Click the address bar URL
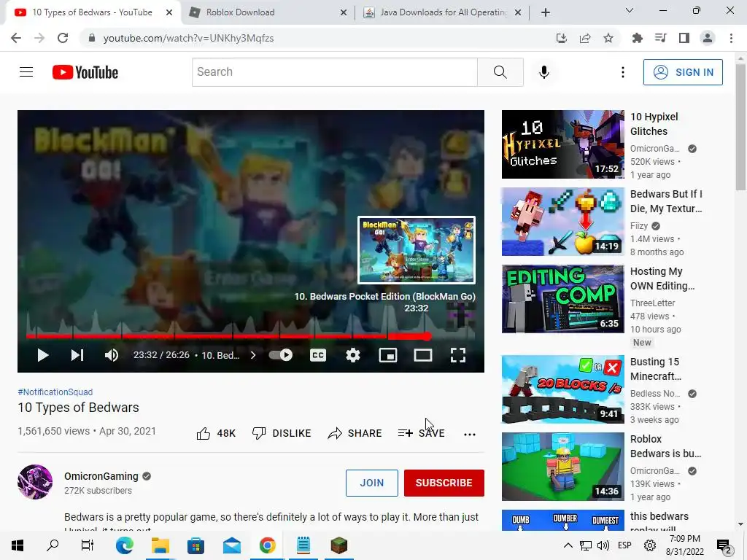This screenshot has height=560, width=747. pos(188,38)
